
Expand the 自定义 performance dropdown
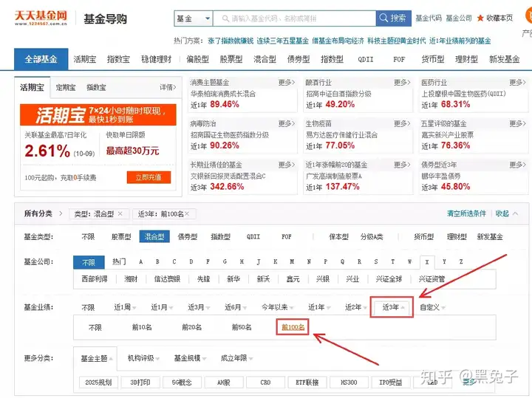[432, 307]
